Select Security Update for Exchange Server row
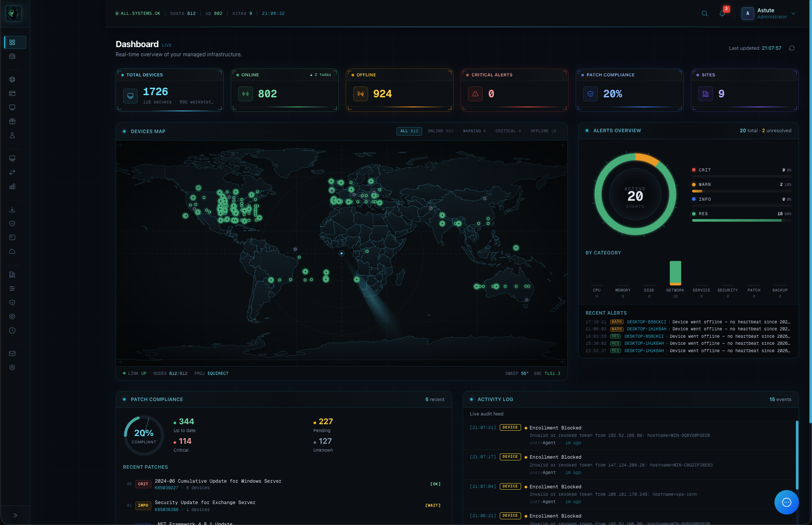 [x=283, y=506]
